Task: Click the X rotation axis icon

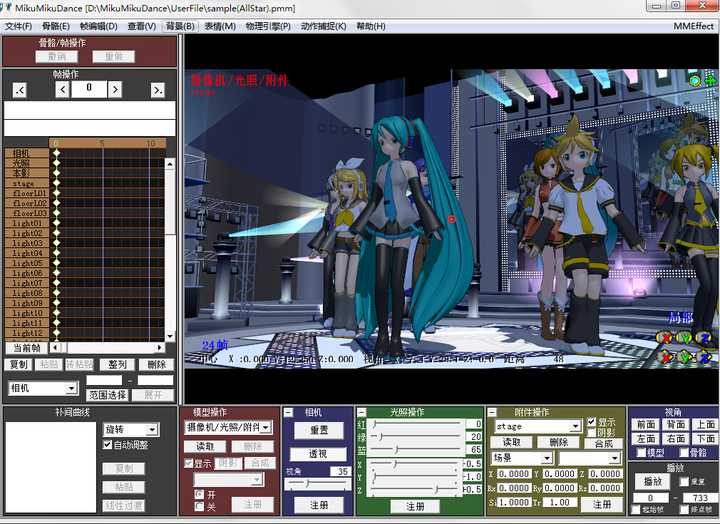Action: pos(664,338)
